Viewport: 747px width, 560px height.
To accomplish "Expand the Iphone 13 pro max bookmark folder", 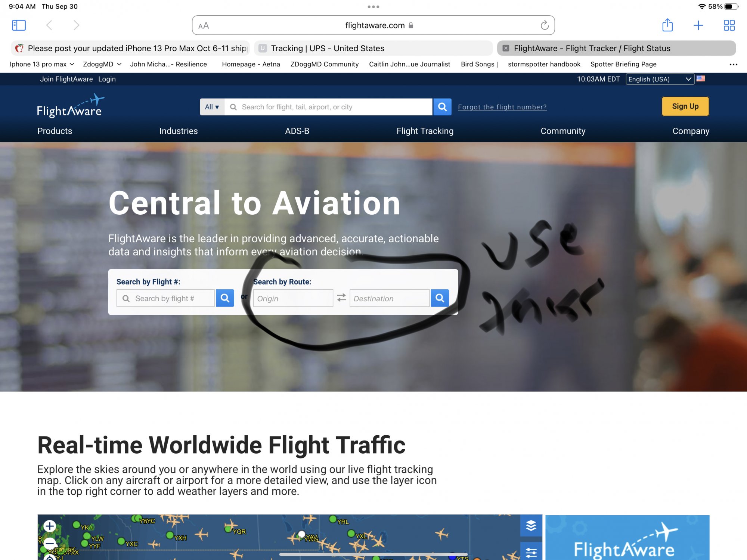I will [42, 64].
